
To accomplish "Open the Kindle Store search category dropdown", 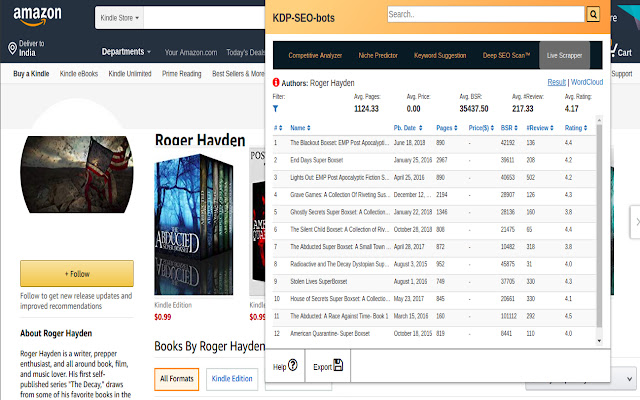I will (119, 18).
